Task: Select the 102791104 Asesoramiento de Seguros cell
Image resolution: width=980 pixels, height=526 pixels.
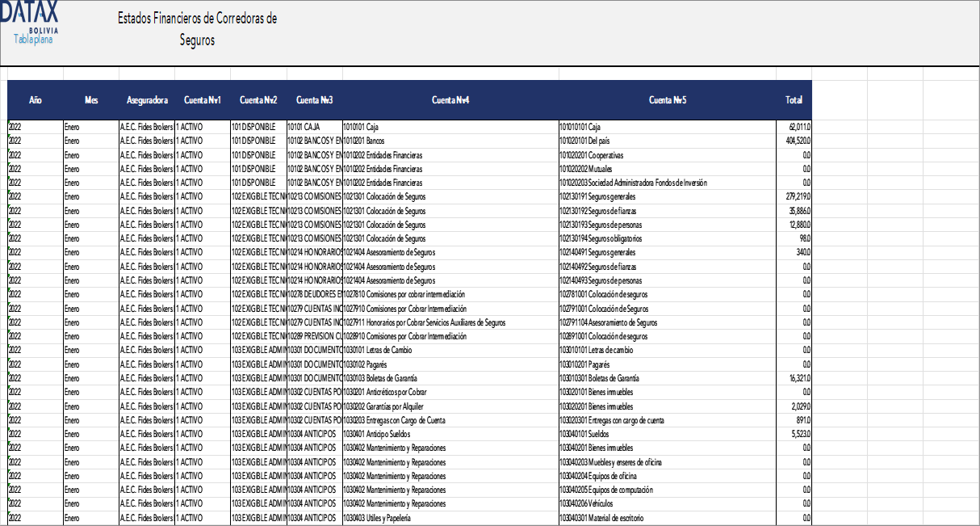Action: [668, 322]
